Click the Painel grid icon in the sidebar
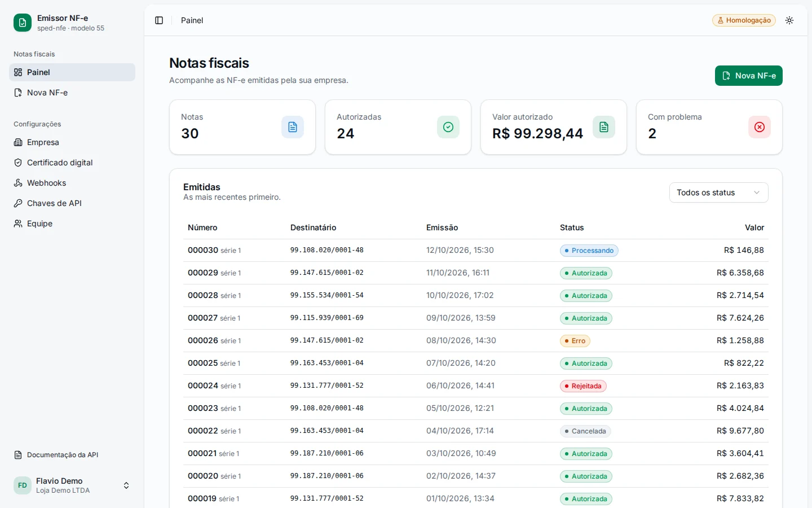 pos(18,72)
